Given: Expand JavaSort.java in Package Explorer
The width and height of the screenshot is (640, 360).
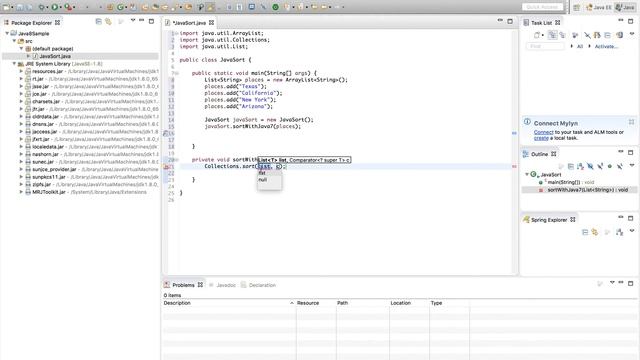Looking at the screenshot, I should tap(29, 56).
